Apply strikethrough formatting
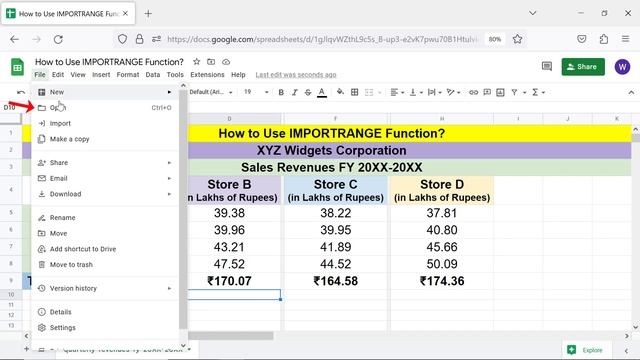The image size is (640, 360). [308, 92]
